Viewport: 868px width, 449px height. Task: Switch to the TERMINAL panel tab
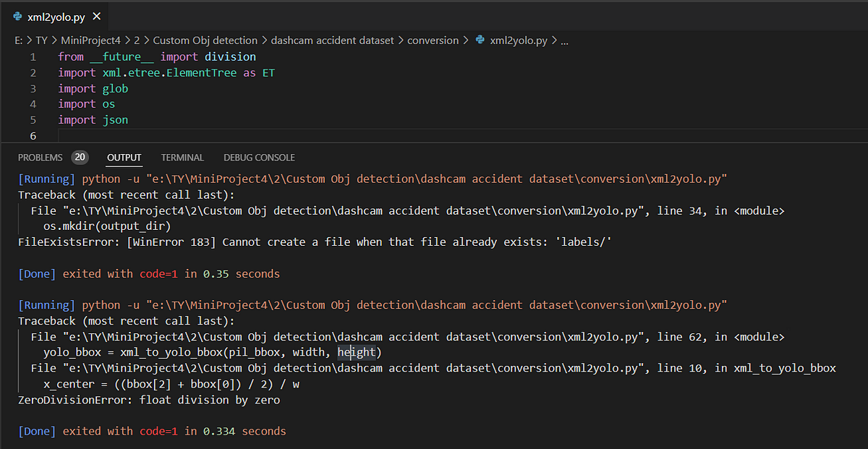(x=182, y=157)
